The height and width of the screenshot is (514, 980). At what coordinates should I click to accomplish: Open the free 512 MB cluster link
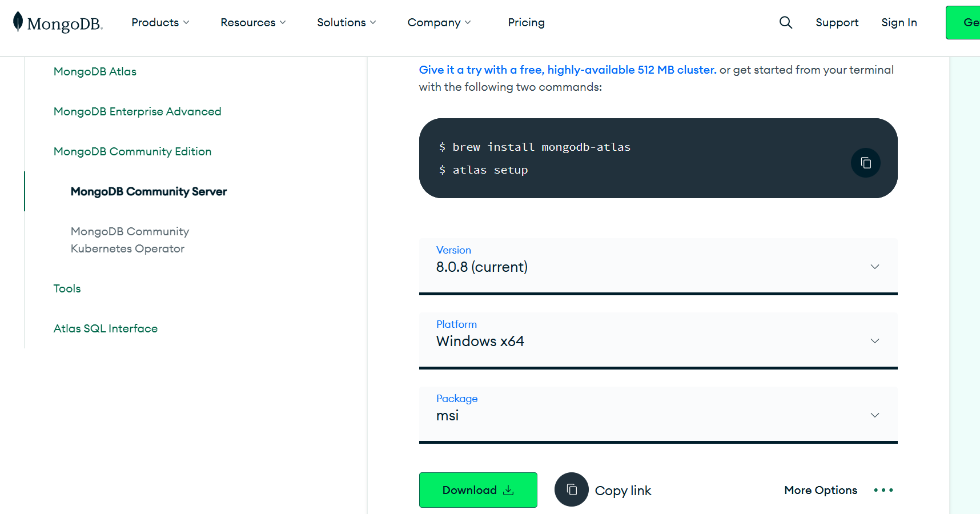click(x=568, y=70)
